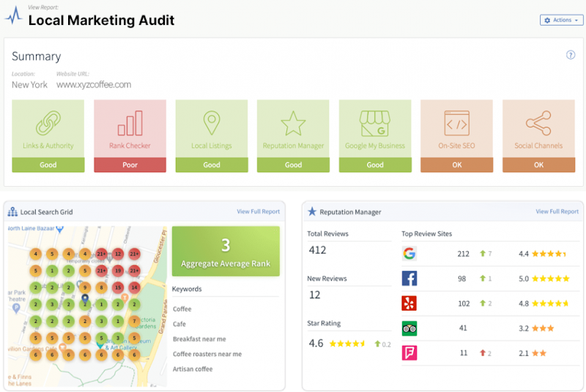Click the Social Channels share icon
This screenshot has height=392, width=586.
(538, 122)
